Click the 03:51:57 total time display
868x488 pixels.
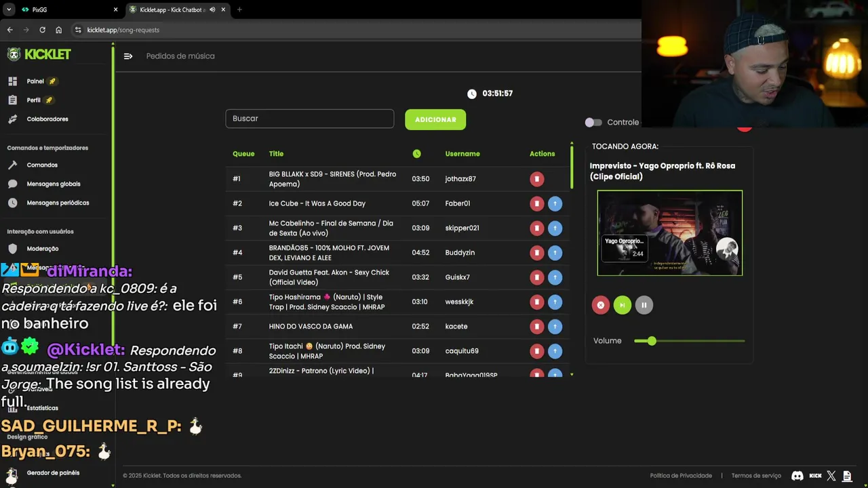click(x=498, y=94)
